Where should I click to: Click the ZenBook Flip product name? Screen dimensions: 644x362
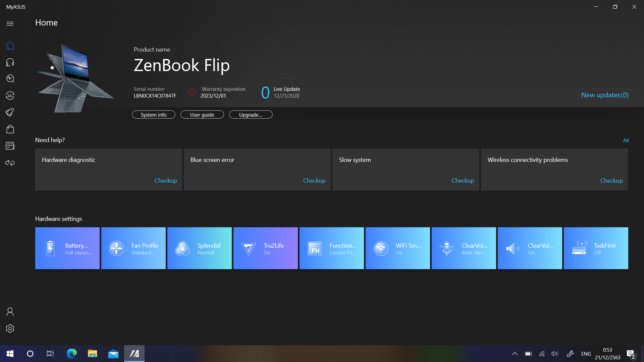point(182,65)
